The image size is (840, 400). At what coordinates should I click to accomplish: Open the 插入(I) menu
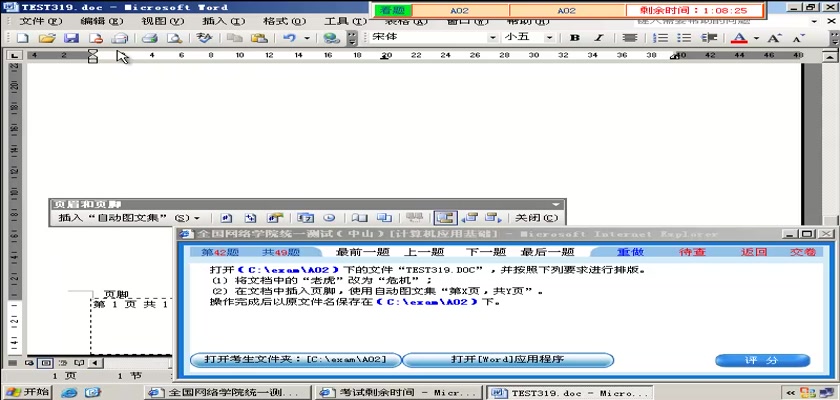click(223, 21)
